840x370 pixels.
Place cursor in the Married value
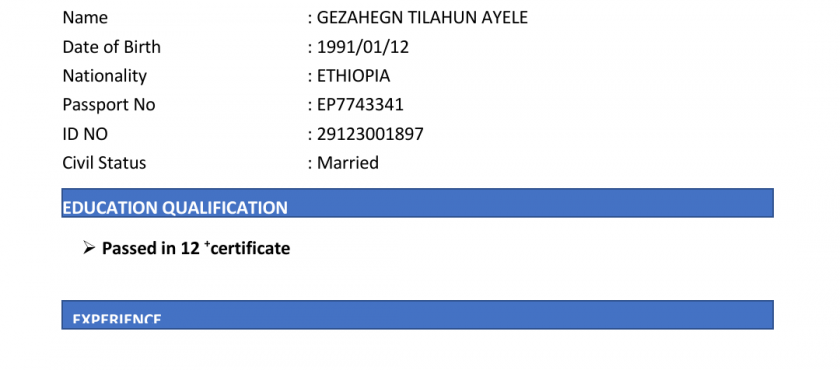tap(348, 163)
